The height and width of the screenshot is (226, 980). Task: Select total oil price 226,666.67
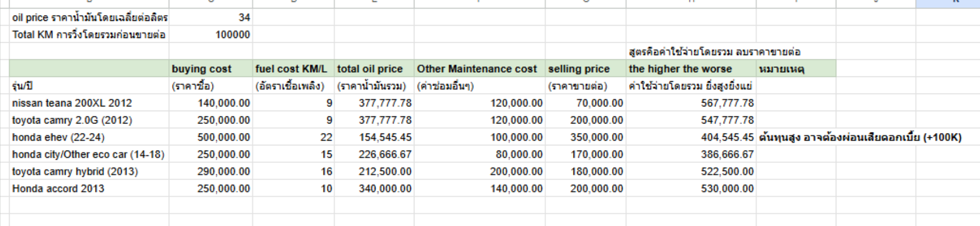coord(374,154)
